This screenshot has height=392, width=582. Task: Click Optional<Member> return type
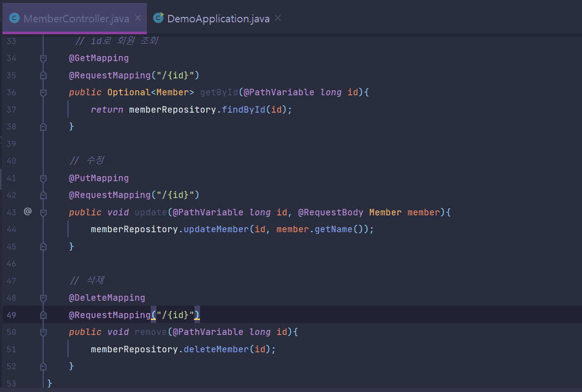click(150, 92)
